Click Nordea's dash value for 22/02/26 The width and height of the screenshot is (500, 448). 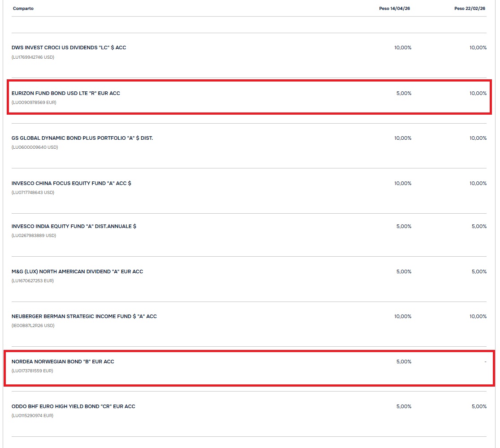pos(485,362)
